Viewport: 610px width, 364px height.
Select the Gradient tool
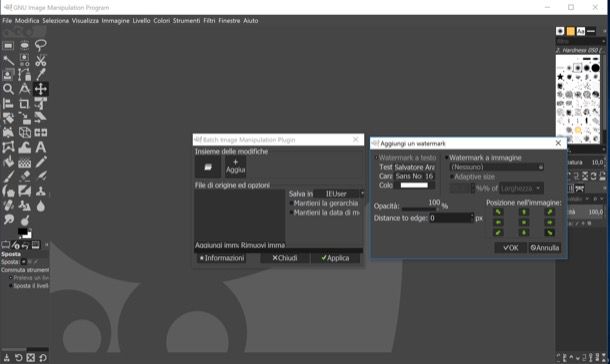pyautogui.click(x=25, y=162)
